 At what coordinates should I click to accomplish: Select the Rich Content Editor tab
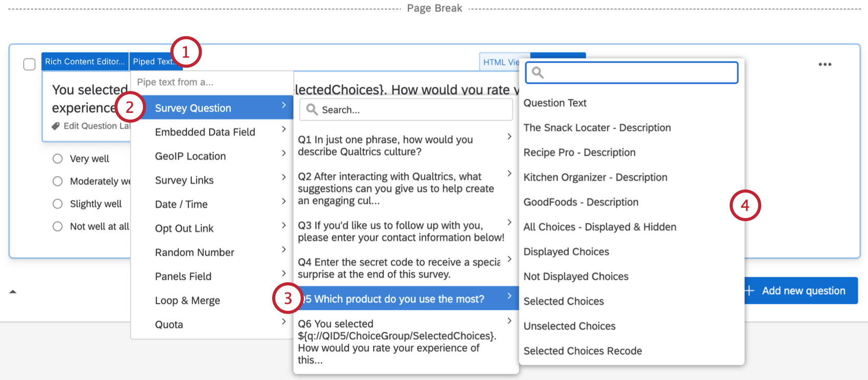point(85,61)
